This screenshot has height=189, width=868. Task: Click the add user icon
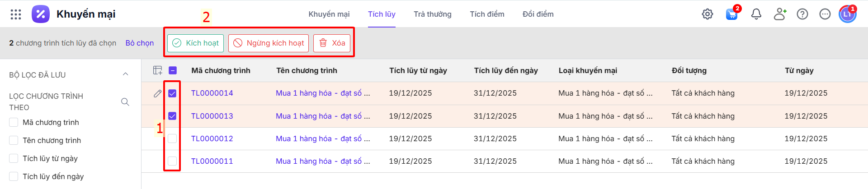tap(780, 14)
